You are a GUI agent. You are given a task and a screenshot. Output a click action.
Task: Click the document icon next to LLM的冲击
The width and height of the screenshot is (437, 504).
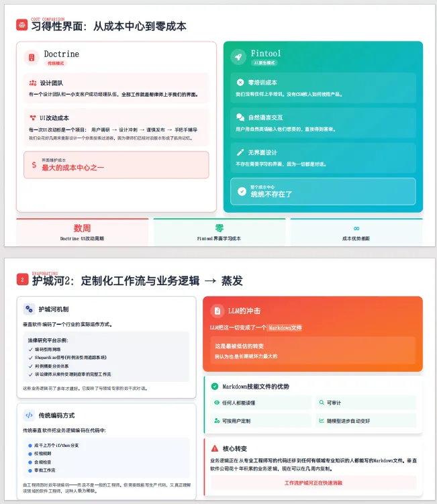[x=217, y=311]
